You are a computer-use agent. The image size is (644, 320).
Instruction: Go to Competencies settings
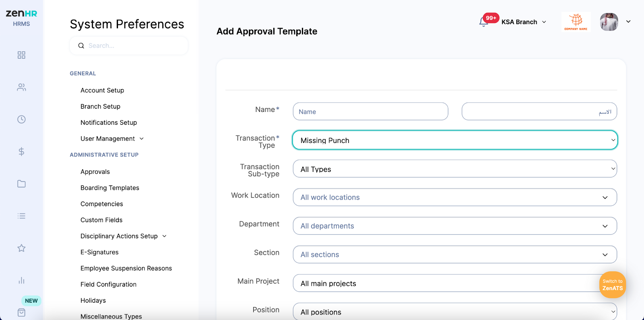pyautogui.click(x=102, y=204)
